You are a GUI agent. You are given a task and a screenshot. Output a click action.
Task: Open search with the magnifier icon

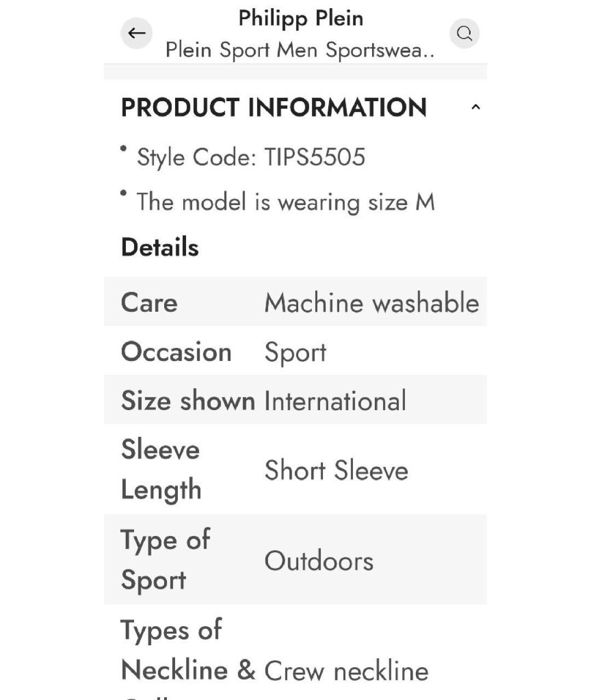coord(465,33)
